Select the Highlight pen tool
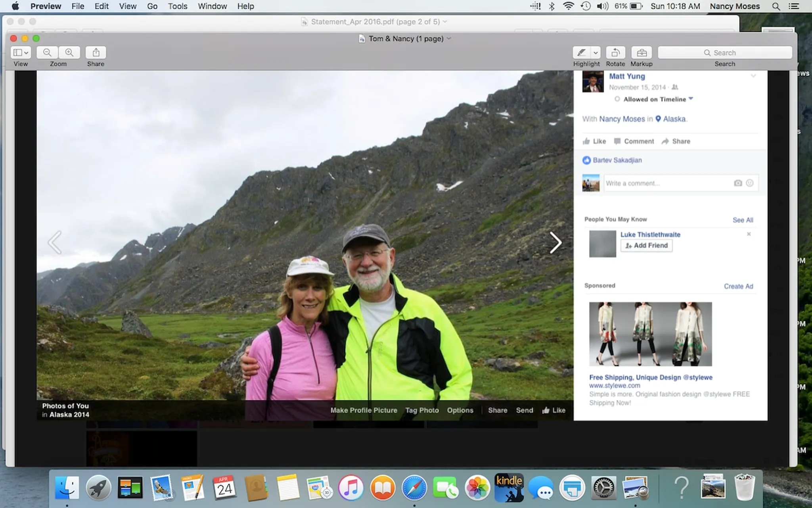812x508 pixels. click(x=581, y=52)
